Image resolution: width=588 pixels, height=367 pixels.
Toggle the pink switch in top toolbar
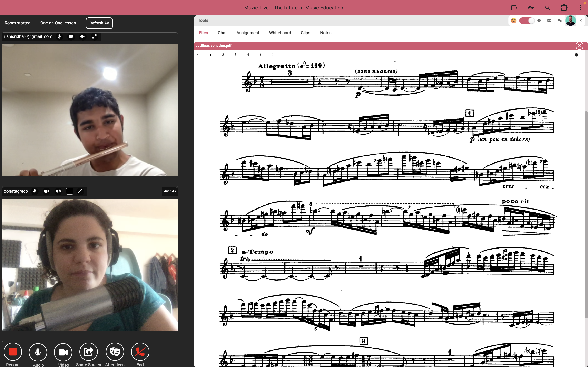(526, 21)
